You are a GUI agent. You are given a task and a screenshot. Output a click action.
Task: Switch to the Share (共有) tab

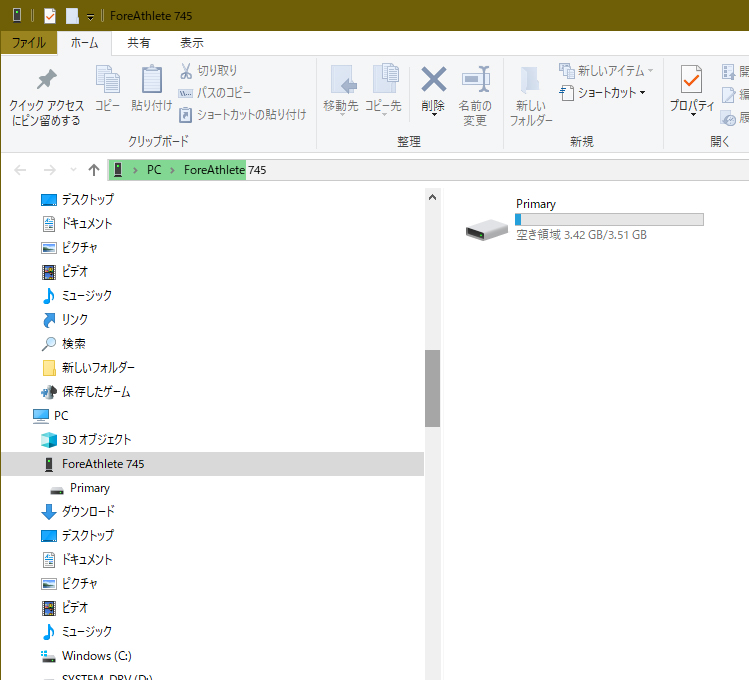[139, 43]
